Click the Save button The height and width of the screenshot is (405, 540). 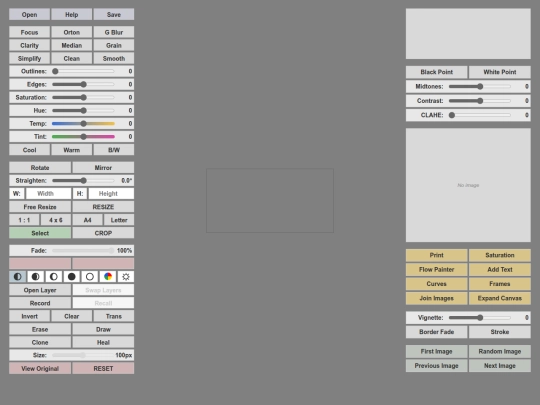114,14
